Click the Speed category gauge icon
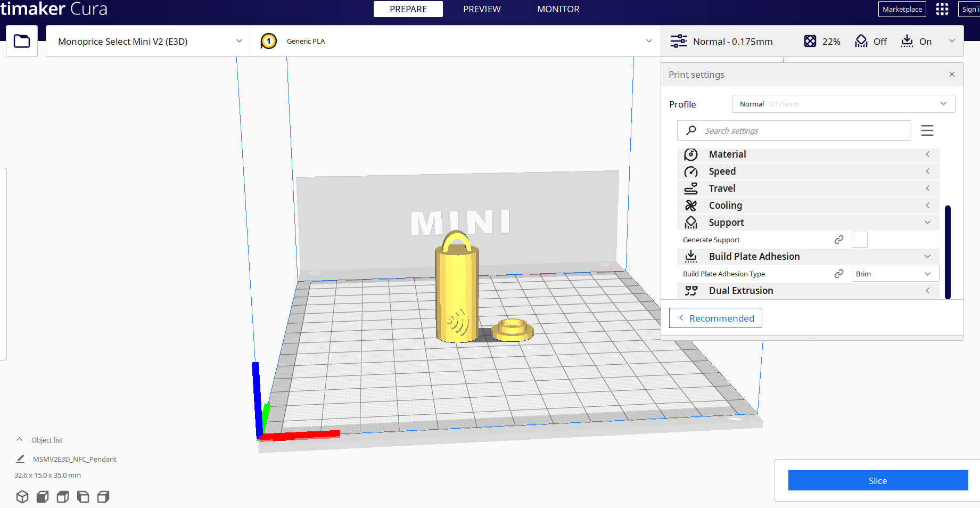Image resolution: width=980 pixels, height=508 pixels. pyautogui.click(x=691, y=171)
